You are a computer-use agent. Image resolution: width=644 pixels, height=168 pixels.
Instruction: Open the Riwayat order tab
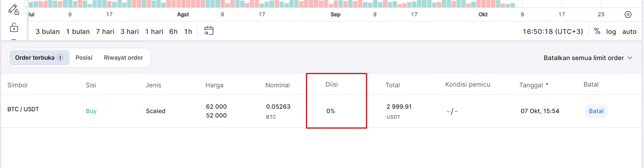123,58
